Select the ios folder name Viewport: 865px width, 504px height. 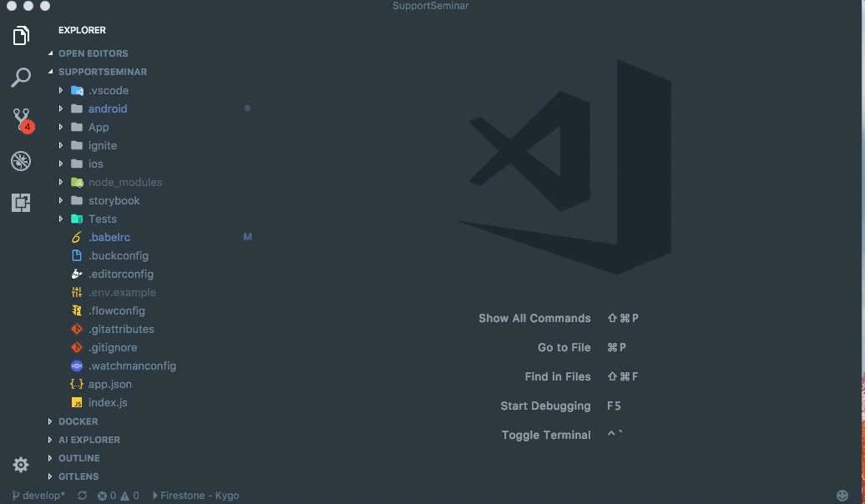click(x=95, y=164)
